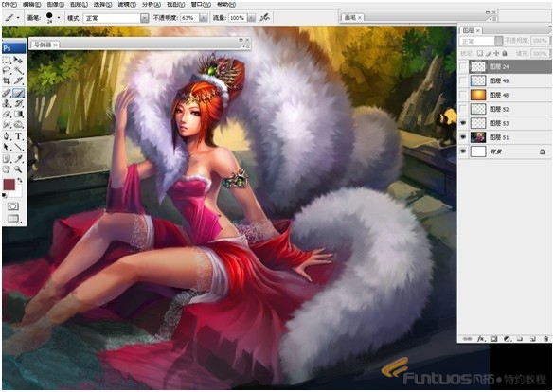Swap foreground and background colors
This screenshot has width=554, height=392.
[x=20, y=180]
